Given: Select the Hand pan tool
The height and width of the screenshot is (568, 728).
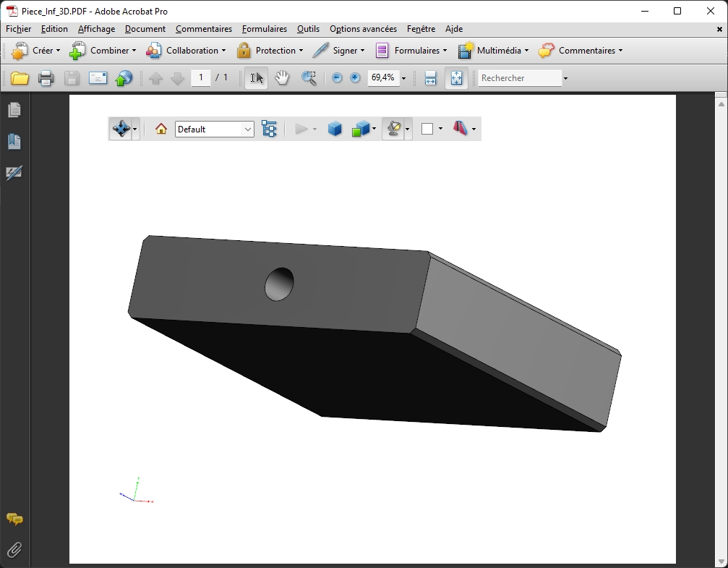Looking at the screenshot, I should [x=282, y=78].
